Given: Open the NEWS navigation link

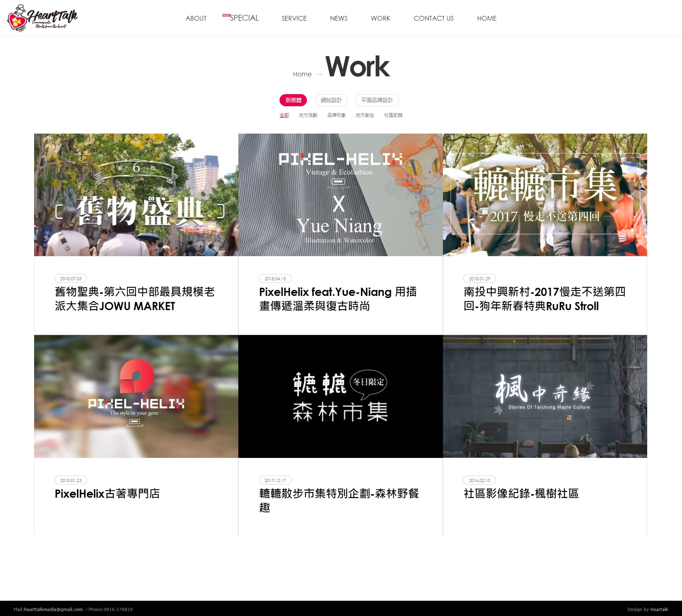Looking at the screenshot, I should tap(339, 18).
